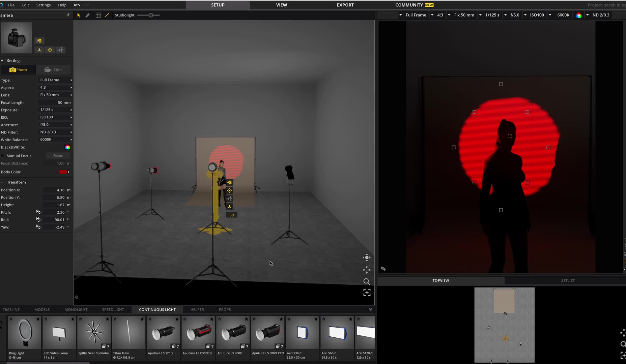
Task: Click the pan view arrows icon
Action: coord(367,270)
